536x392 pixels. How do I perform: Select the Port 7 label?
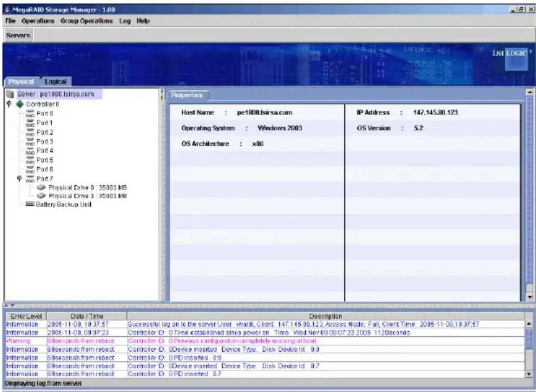point(45,179)
